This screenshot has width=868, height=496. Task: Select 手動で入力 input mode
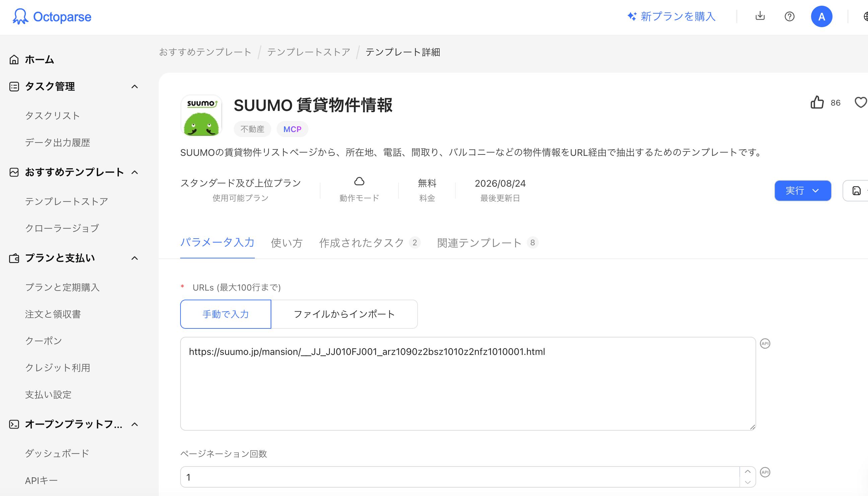coord(225,314)
